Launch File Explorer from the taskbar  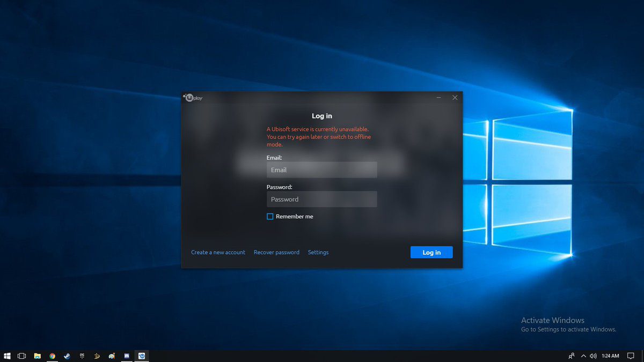click(38, 356)
